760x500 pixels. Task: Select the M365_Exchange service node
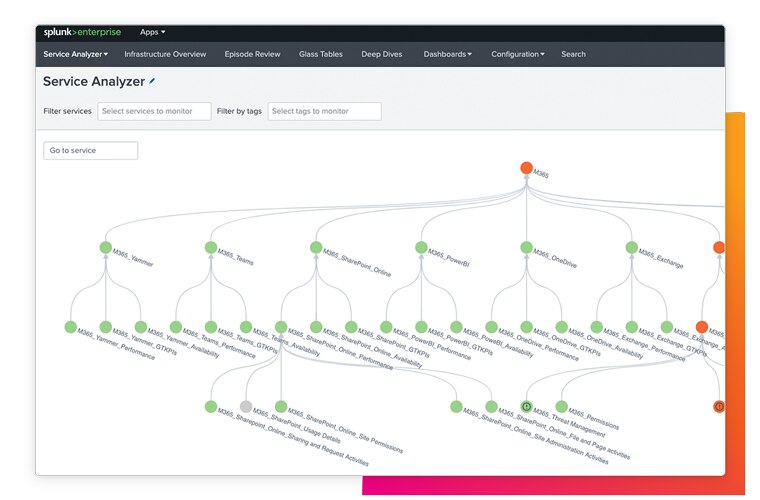click(632, 247)
